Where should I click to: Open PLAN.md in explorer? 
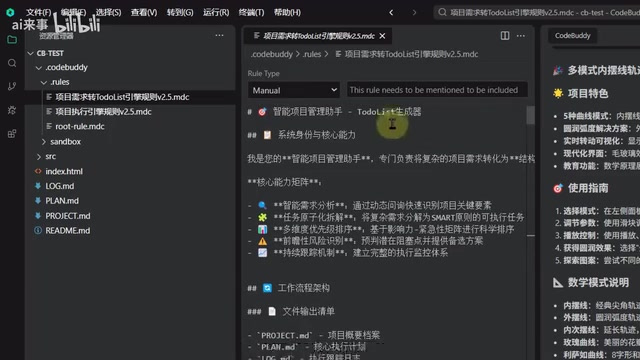click(62, 201)
